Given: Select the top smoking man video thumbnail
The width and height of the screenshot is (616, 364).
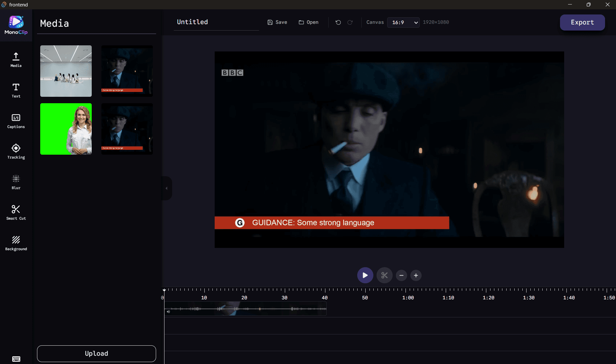Looking at the screenshot, I should [x=127, y=71].
